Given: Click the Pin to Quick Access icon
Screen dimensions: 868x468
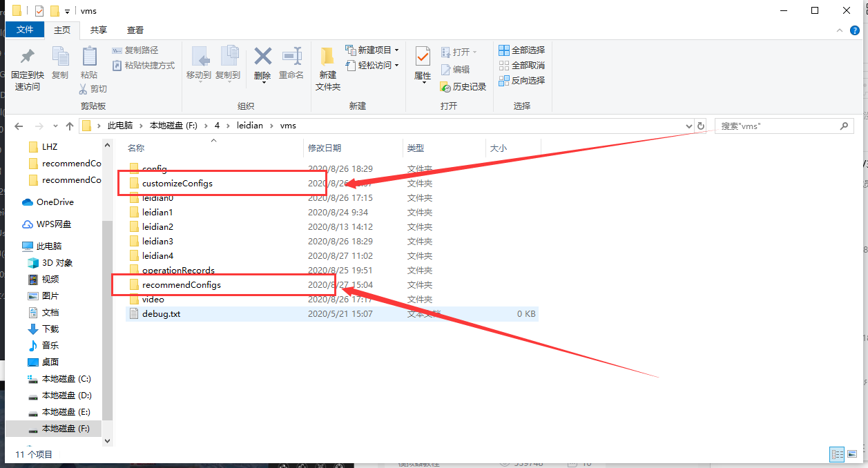Looking at the screenshot, I should pos(27,57).
